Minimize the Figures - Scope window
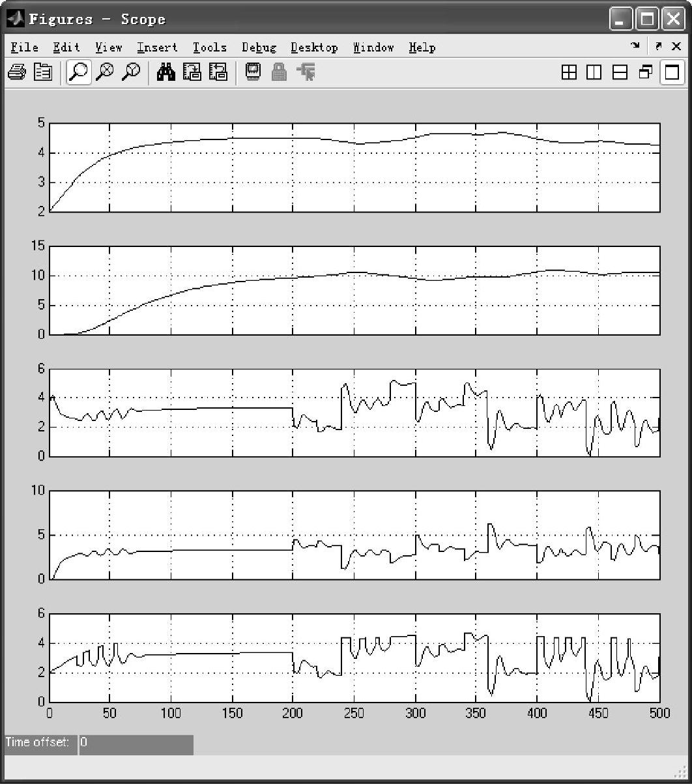This screenshot has height=784, width=692. coord(620,19)
